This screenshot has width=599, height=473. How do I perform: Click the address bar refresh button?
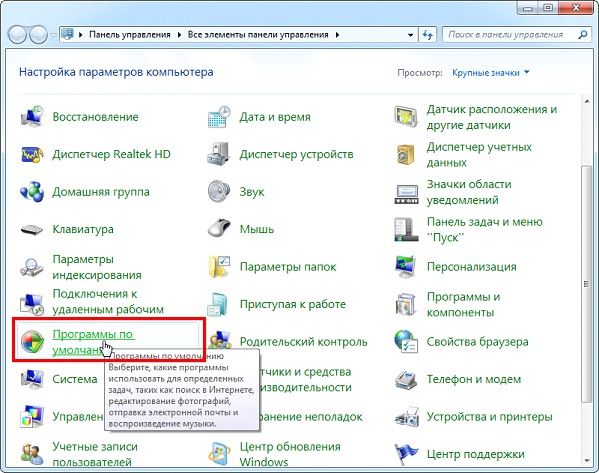427,35
